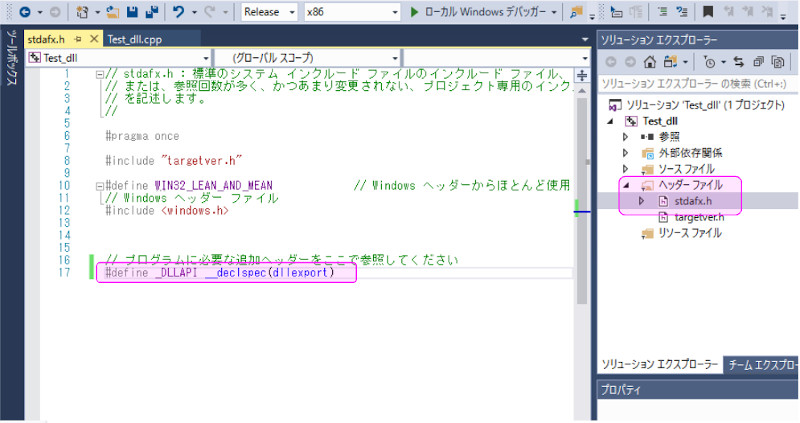This screenshot has height=423, width=800.
Task: Click the vertical scrollbar thumb of the editor
Action: (582, 201)
